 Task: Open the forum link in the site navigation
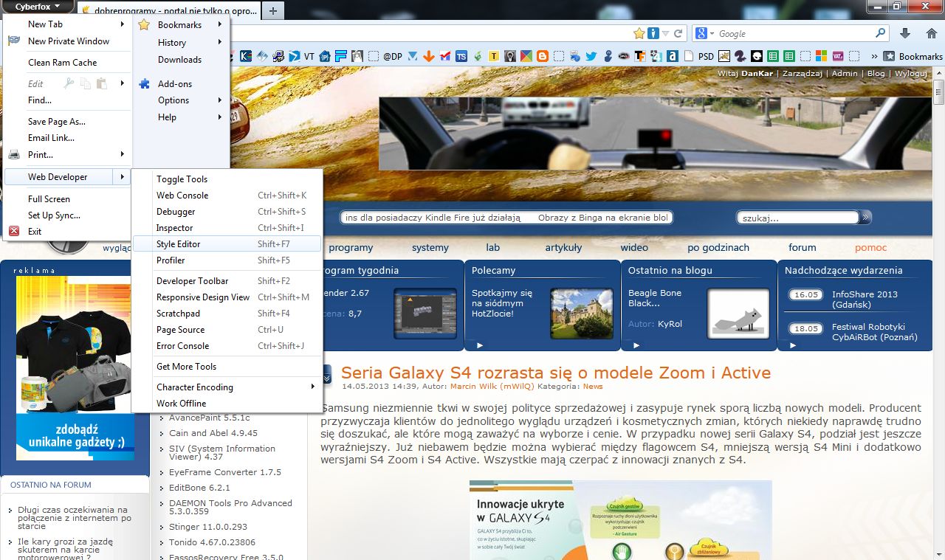coord(802,247)
